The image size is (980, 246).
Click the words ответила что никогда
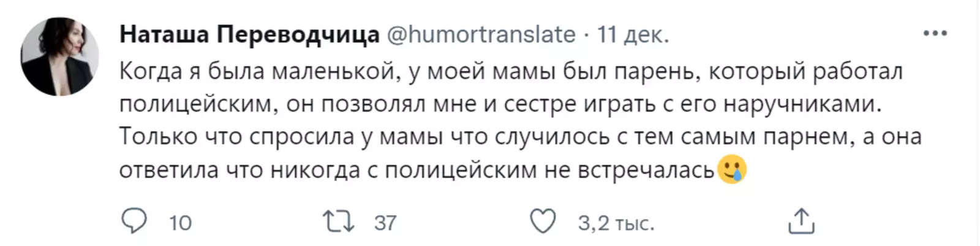239,169
